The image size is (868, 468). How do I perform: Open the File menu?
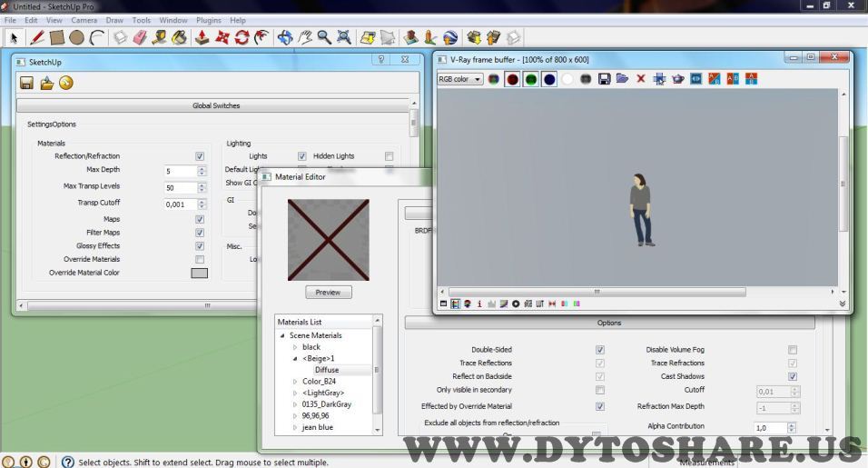click(x=10, y=20)
